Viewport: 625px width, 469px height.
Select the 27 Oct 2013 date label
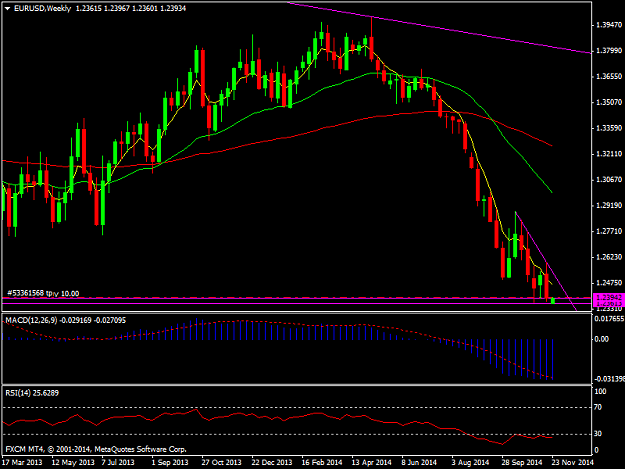(221, 462)
